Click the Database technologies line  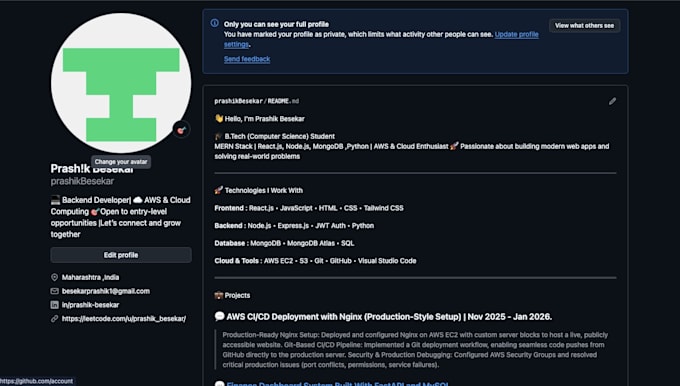pyautogui.click(x=284, y=243)
